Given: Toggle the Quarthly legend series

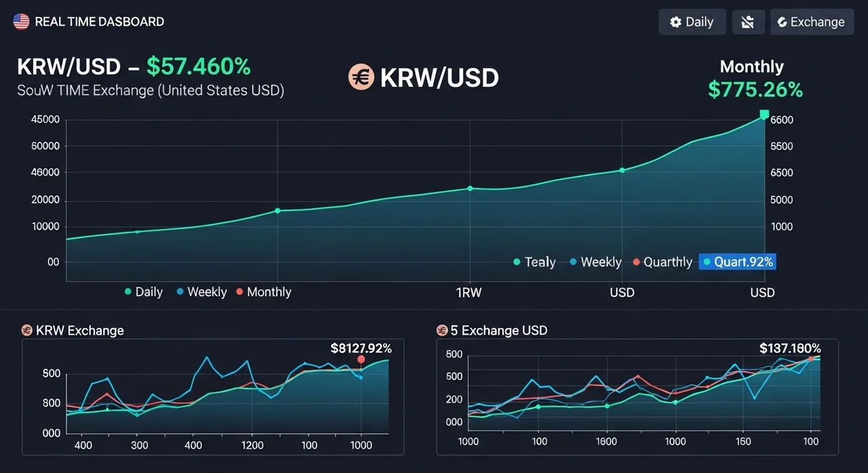Looking at the screenshot, I should (662, 262).
